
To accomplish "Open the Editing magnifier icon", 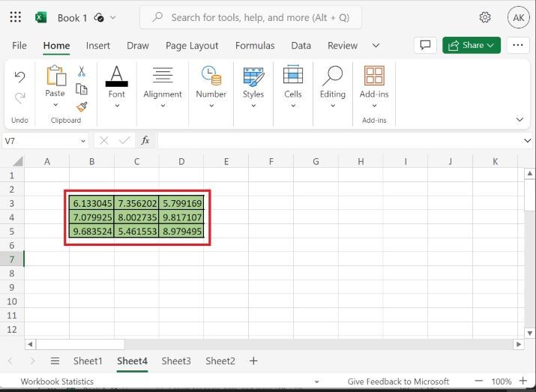I will (332, 76).
